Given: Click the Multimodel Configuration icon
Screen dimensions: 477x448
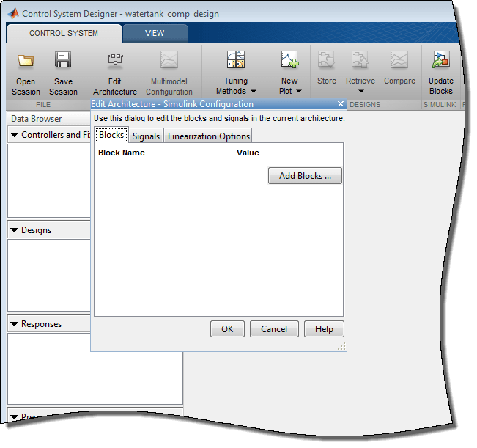Looking at the screenshot, I should 169,59.
